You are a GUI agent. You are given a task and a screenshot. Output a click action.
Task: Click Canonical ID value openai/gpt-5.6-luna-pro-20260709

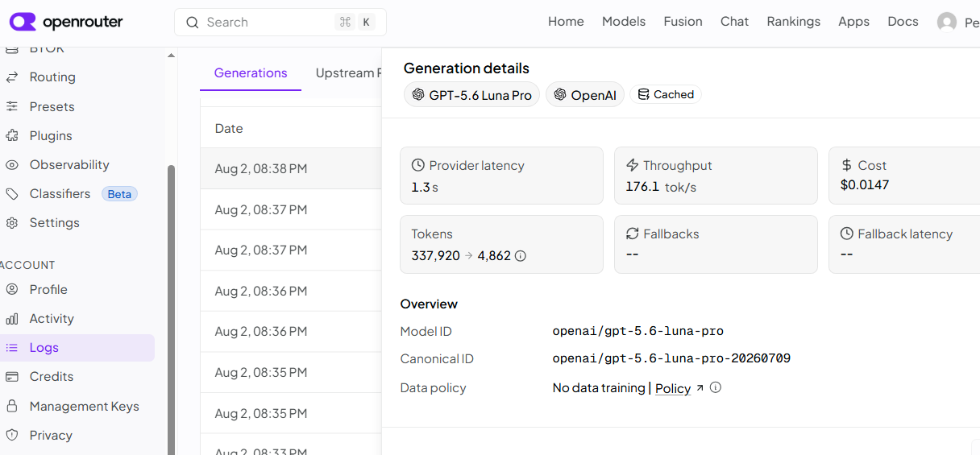[x=671, y=358]
